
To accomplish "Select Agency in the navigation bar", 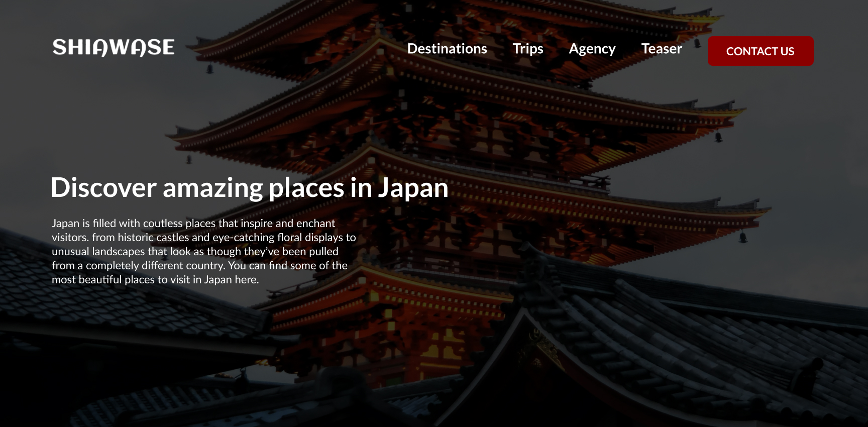I will [x=592, y=49].
